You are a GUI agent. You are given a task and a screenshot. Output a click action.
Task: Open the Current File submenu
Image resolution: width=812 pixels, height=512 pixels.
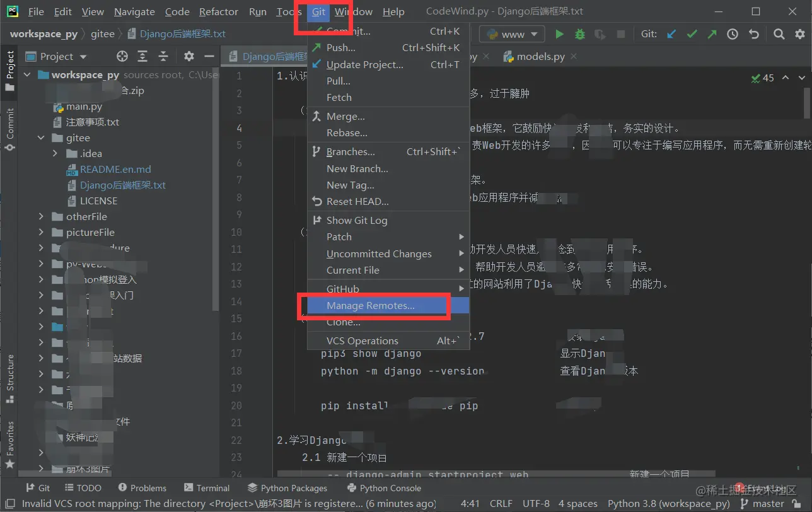[388, 270]
